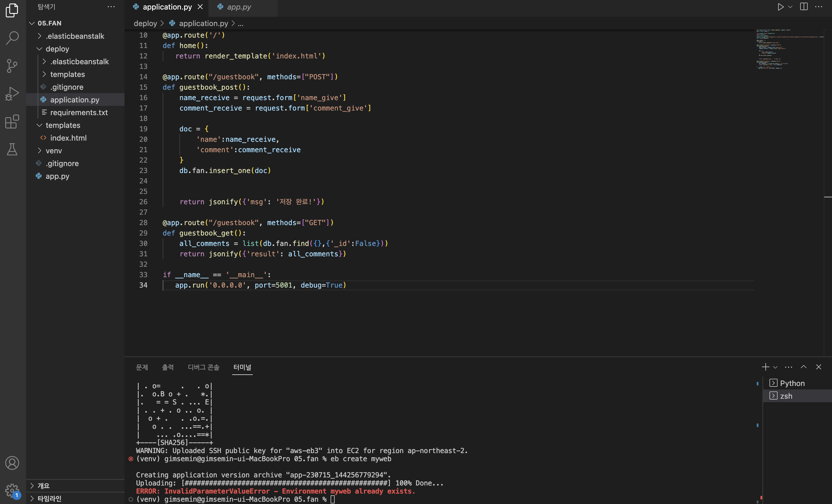The height and width of the screenshot is (504, 832).
Task: Open the Testing flask view
Action: 12,149
